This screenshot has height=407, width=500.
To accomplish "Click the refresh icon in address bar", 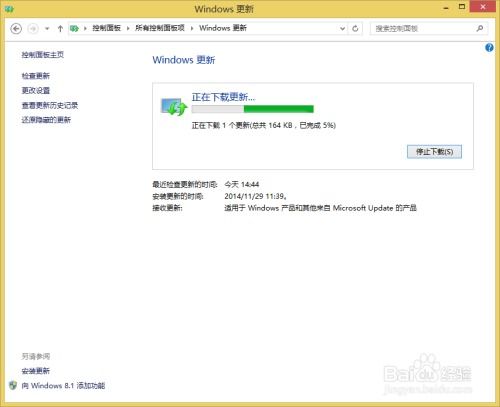I will (x=355, y=29).
